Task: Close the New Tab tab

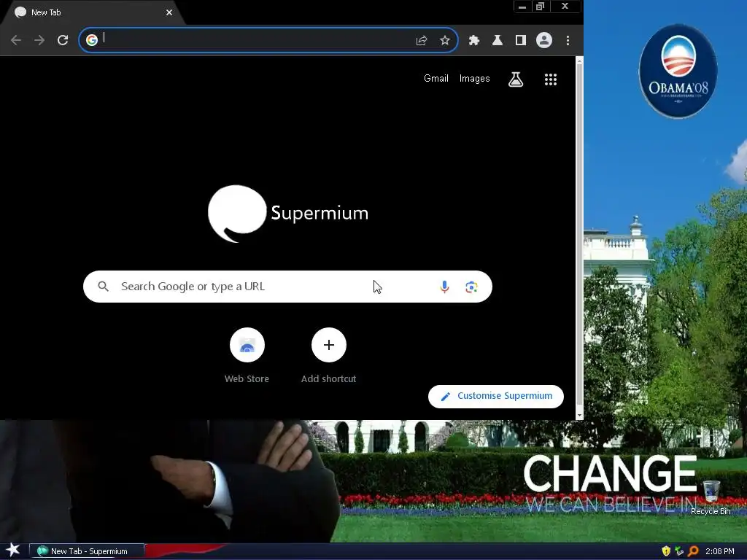Action: coord(169,12)
